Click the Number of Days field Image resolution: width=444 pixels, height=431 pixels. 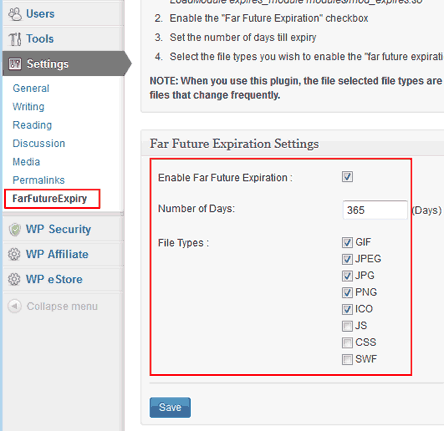pyautogui.click(x=375, y=210)
